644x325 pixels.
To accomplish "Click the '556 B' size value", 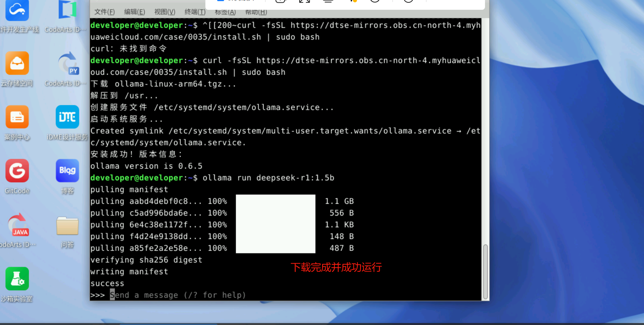I will (342, 213).
